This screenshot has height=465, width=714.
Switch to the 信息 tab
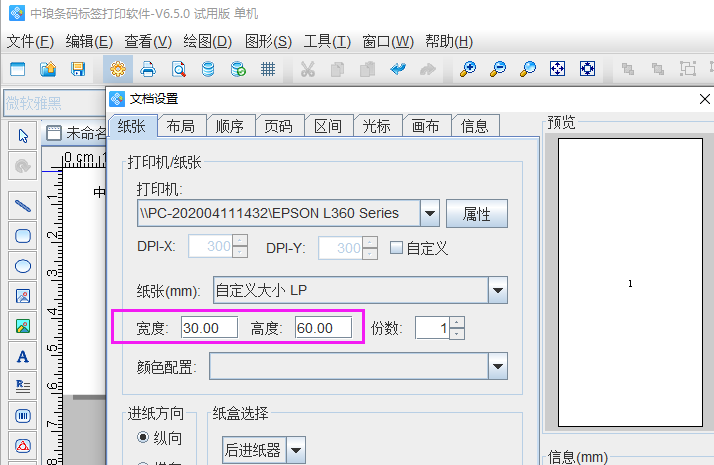[474, 126]
